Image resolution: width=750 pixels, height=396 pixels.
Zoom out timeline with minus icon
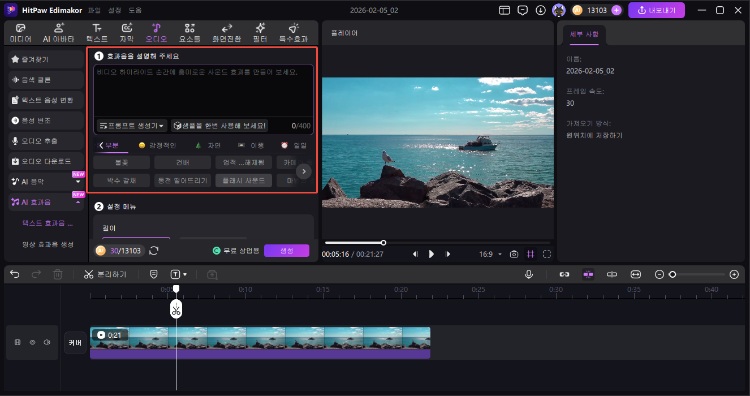[659, 274]
